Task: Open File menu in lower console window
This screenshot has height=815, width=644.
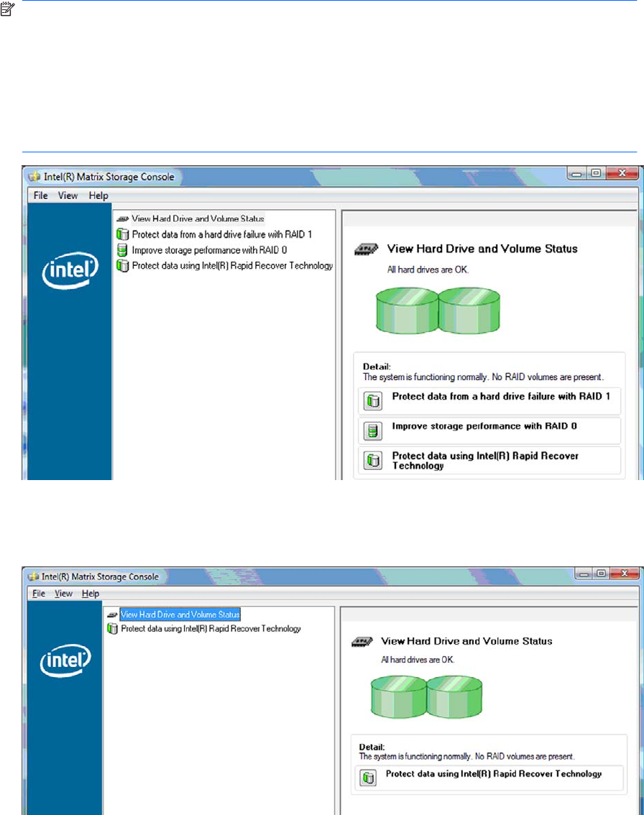Action: [x=39, y=594]
